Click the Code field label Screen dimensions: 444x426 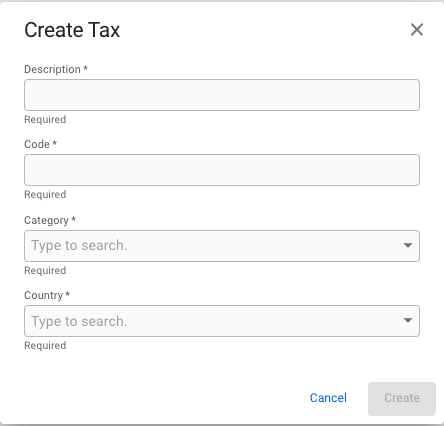pos(37,144)
